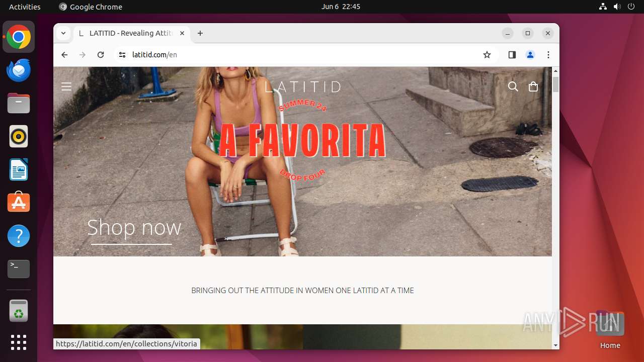Image resolution: width=644 pixels, height=362 pixels.
Task: Click the page scrollbar thumb
Action: 555,84
